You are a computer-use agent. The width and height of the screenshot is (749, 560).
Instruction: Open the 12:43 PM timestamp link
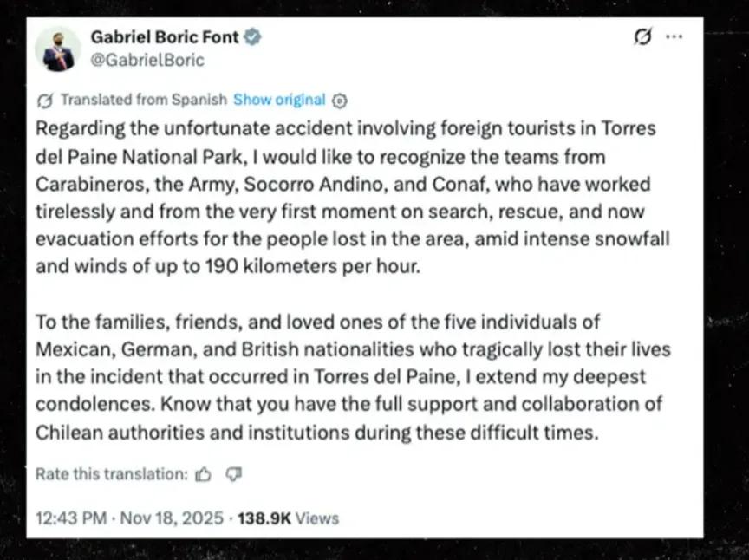click(x=70, y=518)
